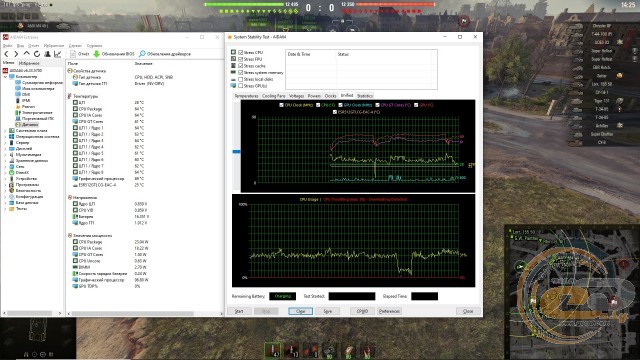Toggle GPU Clock (MHz) graph legend checkbox

point(340,105)
